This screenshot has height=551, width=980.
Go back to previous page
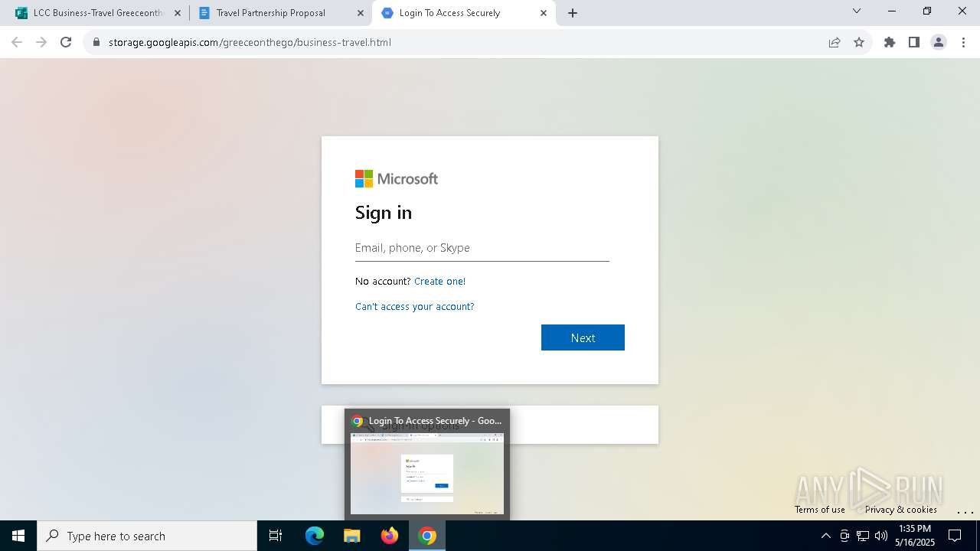17,42
